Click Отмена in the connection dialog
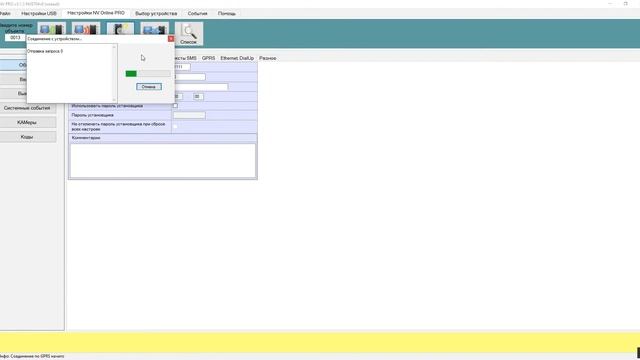This screenshot has height=360, width=640. tap(149, 87)
